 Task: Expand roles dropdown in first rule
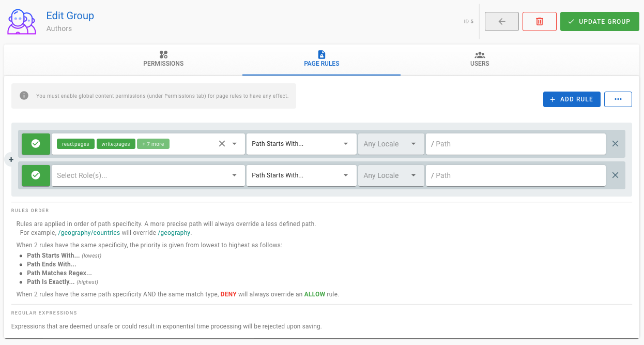click(235, 144)
